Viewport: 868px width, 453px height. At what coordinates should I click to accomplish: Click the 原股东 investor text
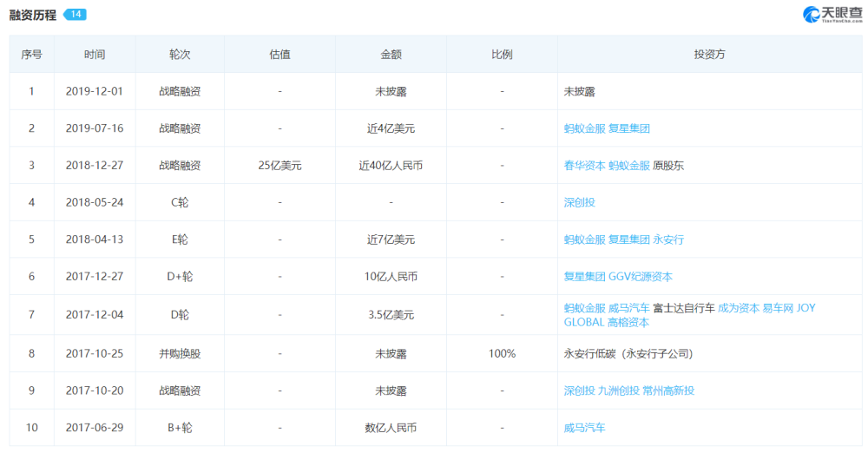click(x=668, y=166)
